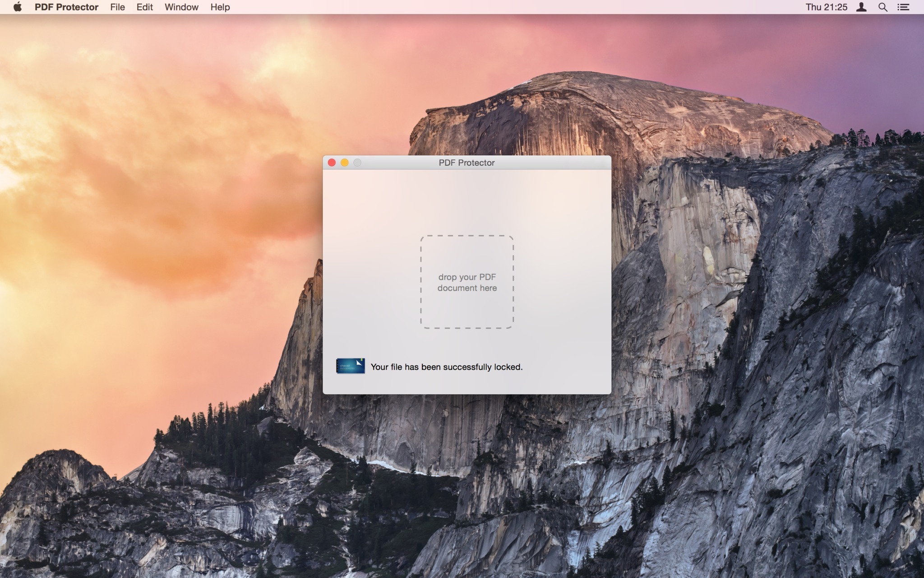
Task: Open the PDF Protector application menu
Action: pyautogui.click(x=67, y=7)
